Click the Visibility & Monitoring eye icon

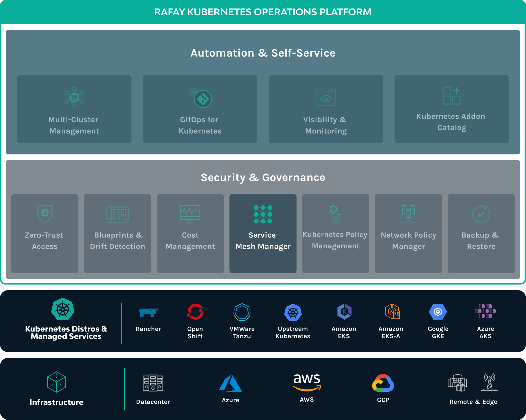click(326, 97)
